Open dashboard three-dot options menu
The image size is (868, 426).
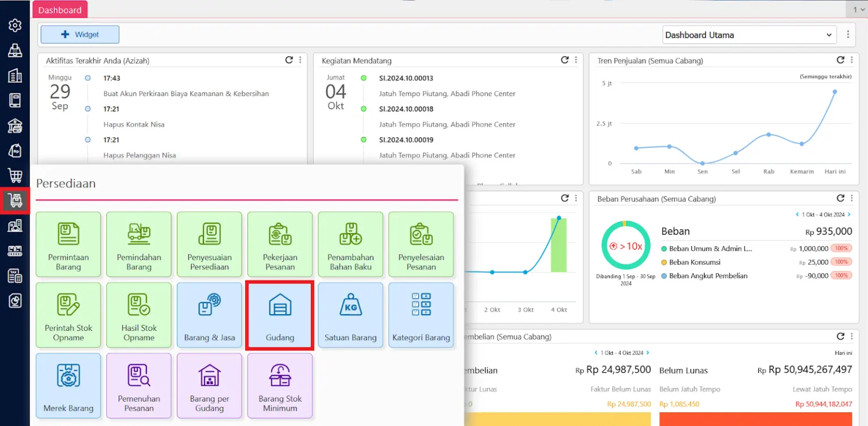pyautogui.click(x=848, y=35)
